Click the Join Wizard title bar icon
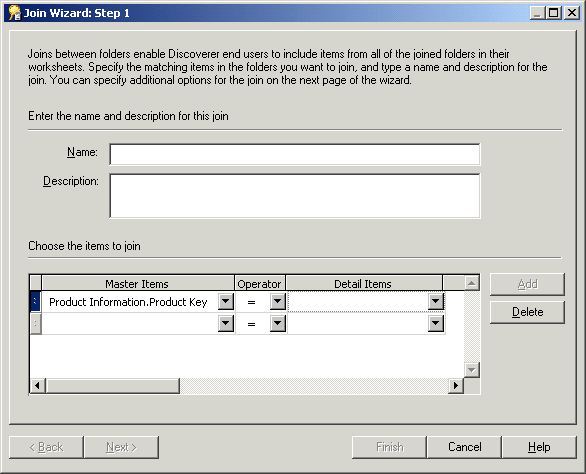The height and width of the screenshot is (474, 586). [x=15, y=13]
